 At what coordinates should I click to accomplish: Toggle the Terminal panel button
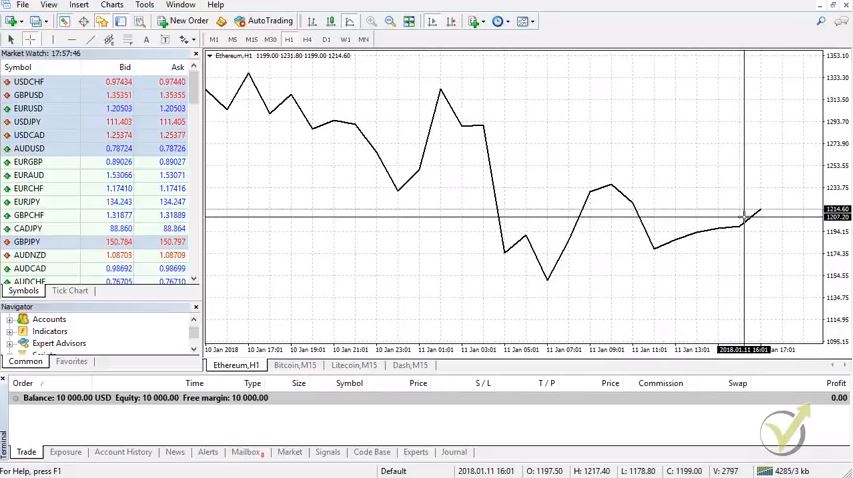120,21
